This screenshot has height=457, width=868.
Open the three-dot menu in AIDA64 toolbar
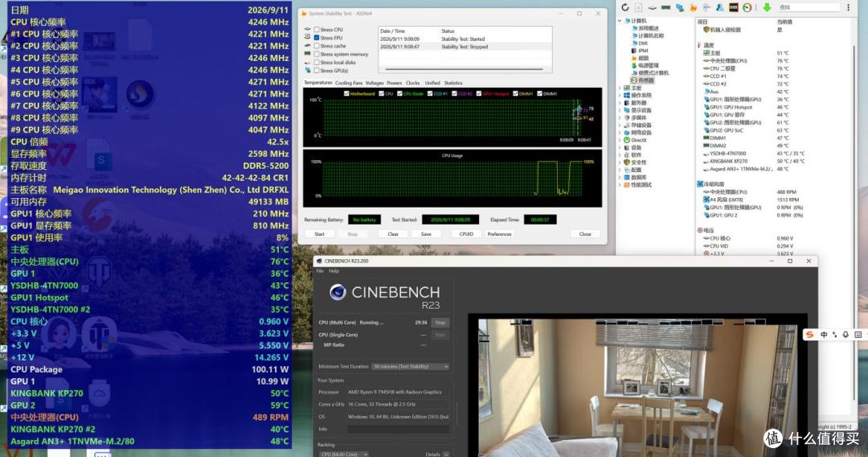click(x=848, y=7)
